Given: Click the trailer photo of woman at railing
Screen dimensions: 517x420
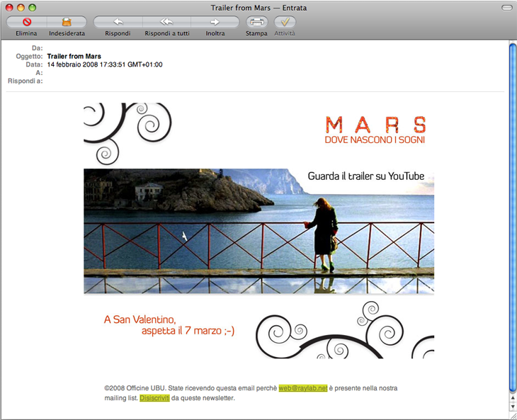Looking at the screenshot, I should point(258,234).
